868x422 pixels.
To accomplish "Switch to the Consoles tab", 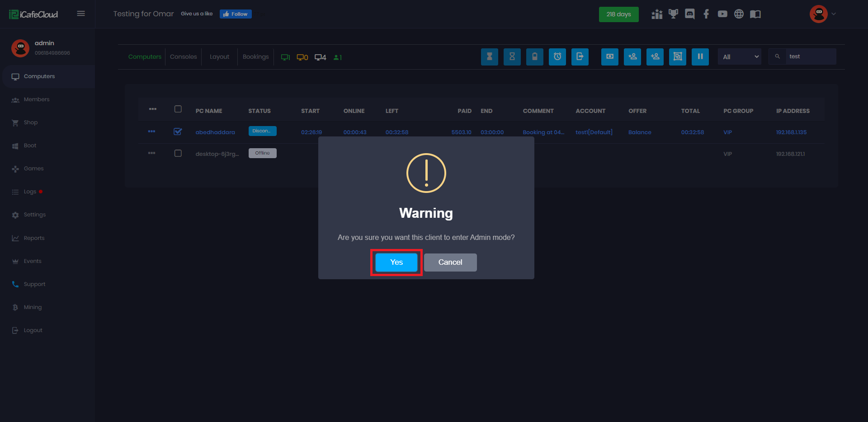I will tap(183, 57).
